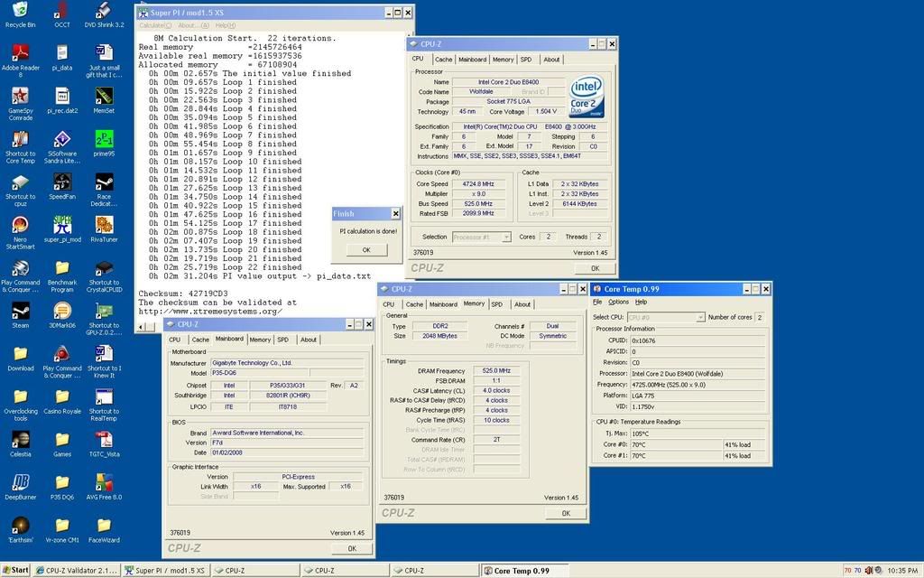Click OK in the Finish dialog
Image resolution: width=924 pixels, height=578 pixels.
pos(366,250)
